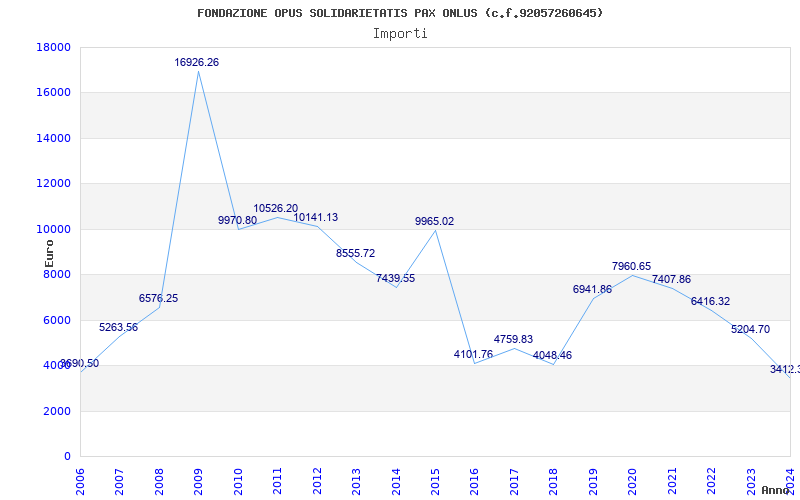Click the 9970.80 data label
Viewport: 800px width, 500px height.
(237, 220)
